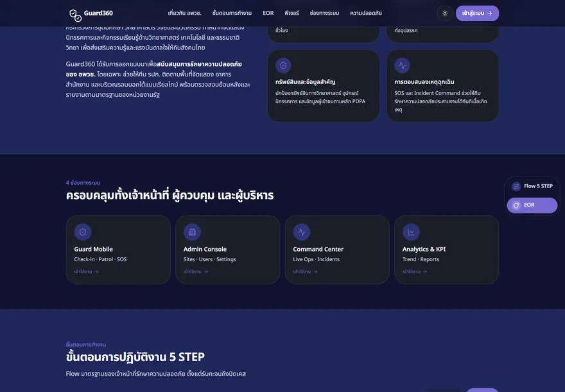Screen dimensions: 565x392
Task: Open the ช่องทางระบบ nav item
Action: click(x=324, y=13)
